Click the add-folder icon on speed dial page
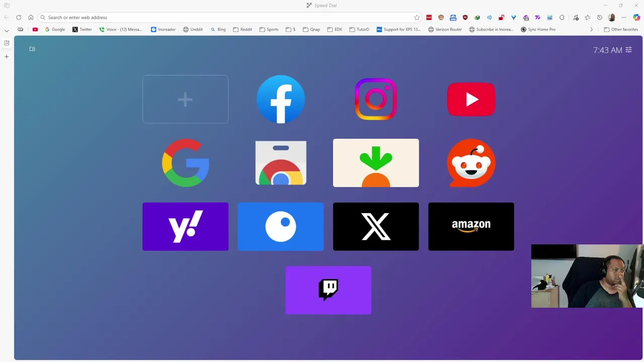 (32, 49)
